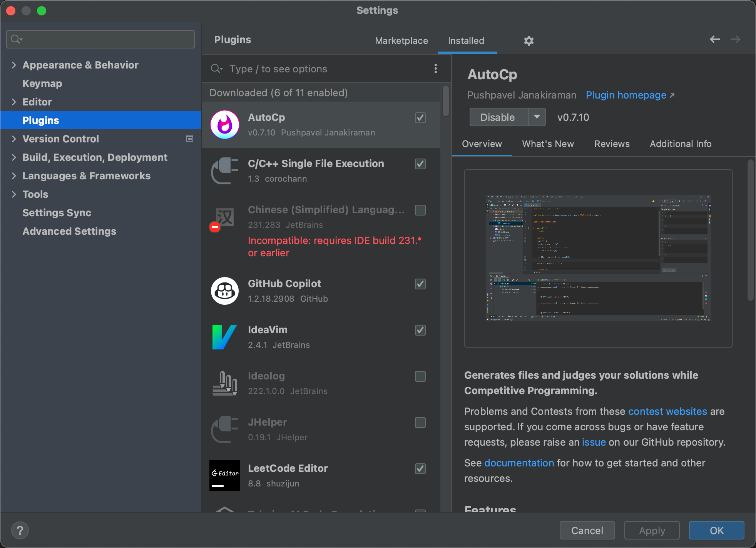Click the AutoCp preview screenshot thumbnail
Viewport: 756px width, 548px height.
(598, 258)
